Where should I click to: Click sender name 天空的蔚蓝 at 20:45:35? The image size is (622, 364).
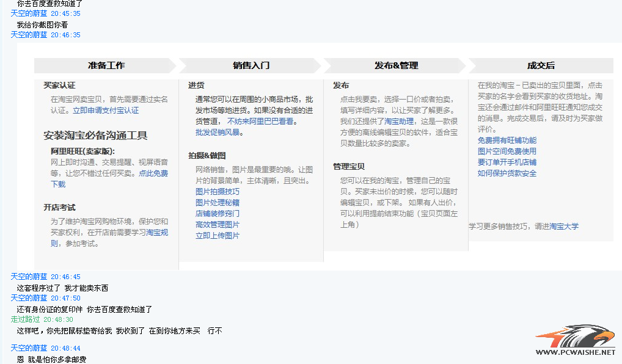29,13
